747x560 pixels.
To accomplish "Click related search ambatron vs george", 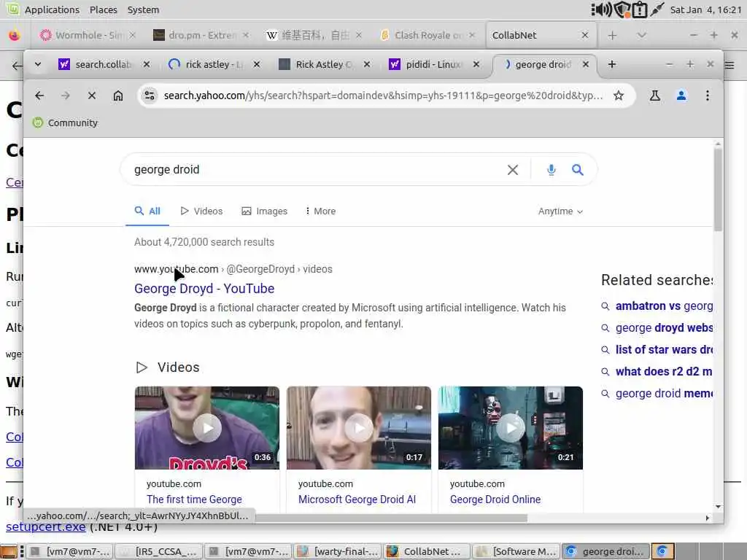I will (664, 306).
